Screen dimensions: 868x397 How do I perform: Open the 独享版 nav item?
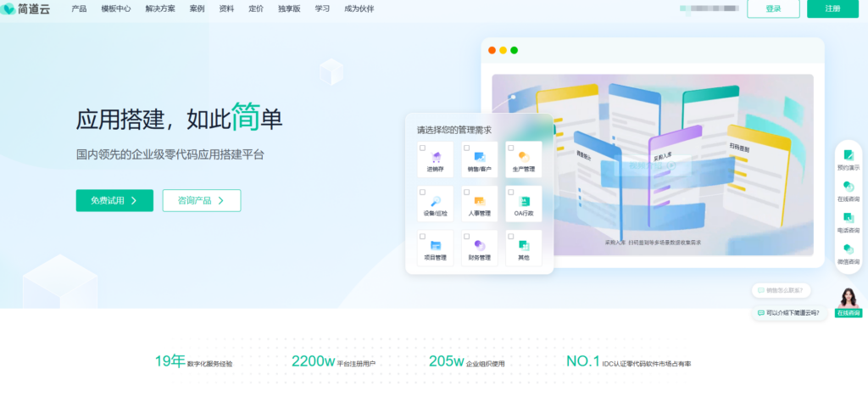[290, 8]
